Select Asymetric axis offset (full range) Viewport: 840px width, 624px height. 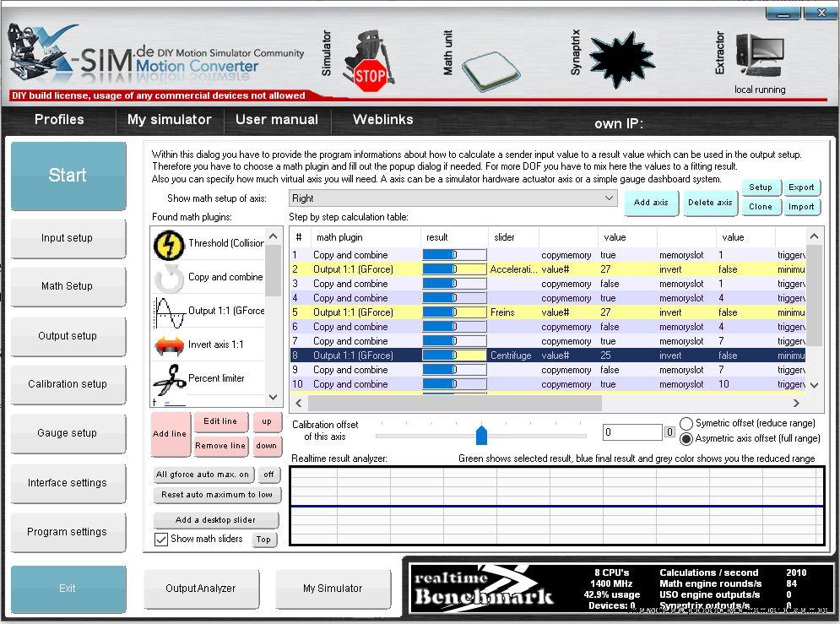[x=686, y=439]
